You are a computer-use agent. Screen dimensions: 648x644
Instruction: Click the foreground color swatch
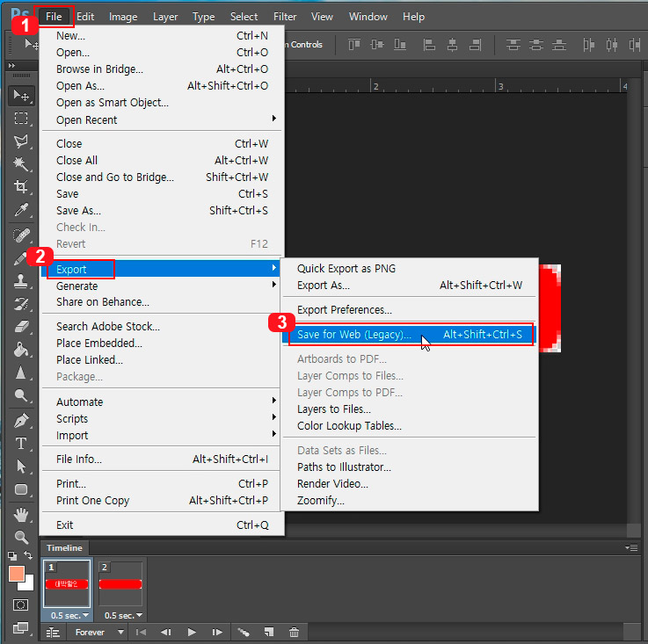pyautogui.click(x=17, y=574)
